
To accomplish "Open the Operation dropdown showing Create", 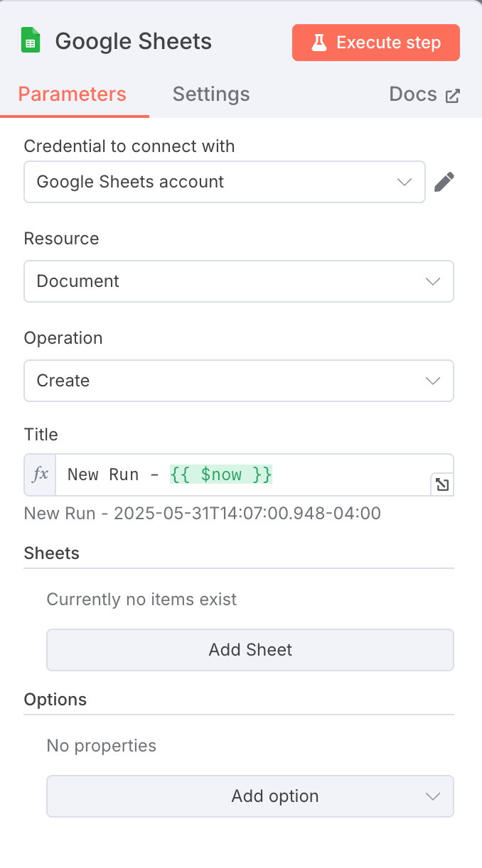I will (239, 381).
